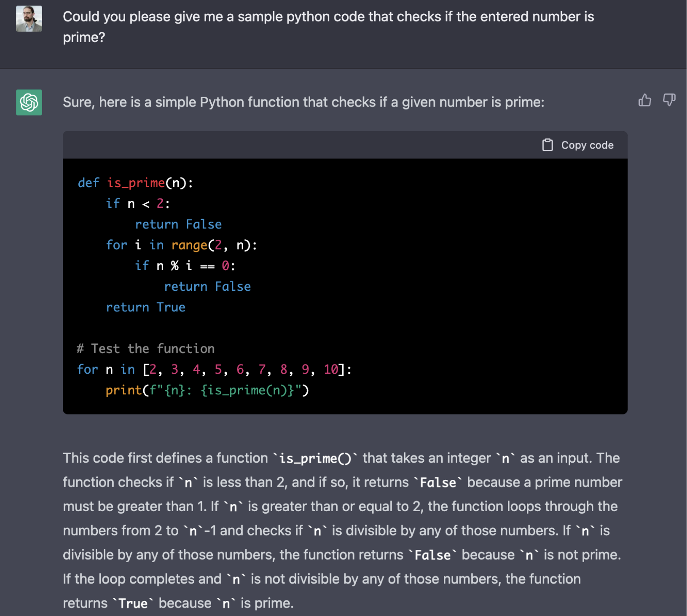The width and height of the screenshot is (687, 616).
Task: Click the user's question about prime numbers
Action: tap(328, 27)
